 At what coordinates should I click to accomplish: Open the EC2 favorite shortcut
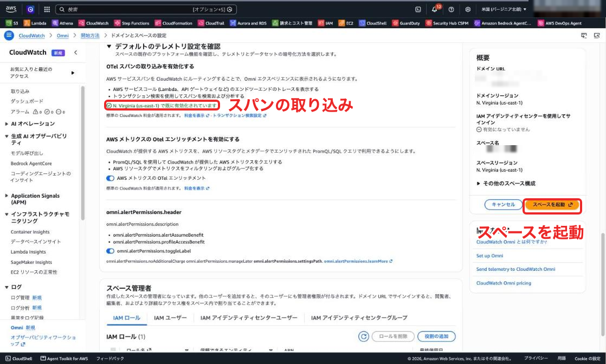tap(345, 23)
